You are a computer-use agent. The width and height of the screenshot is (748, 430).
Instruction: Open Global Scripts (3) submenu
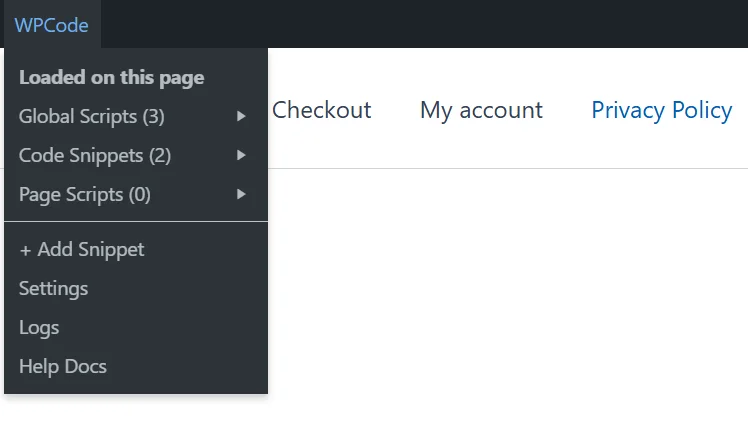pyautogui.click(x=136, y=116)
